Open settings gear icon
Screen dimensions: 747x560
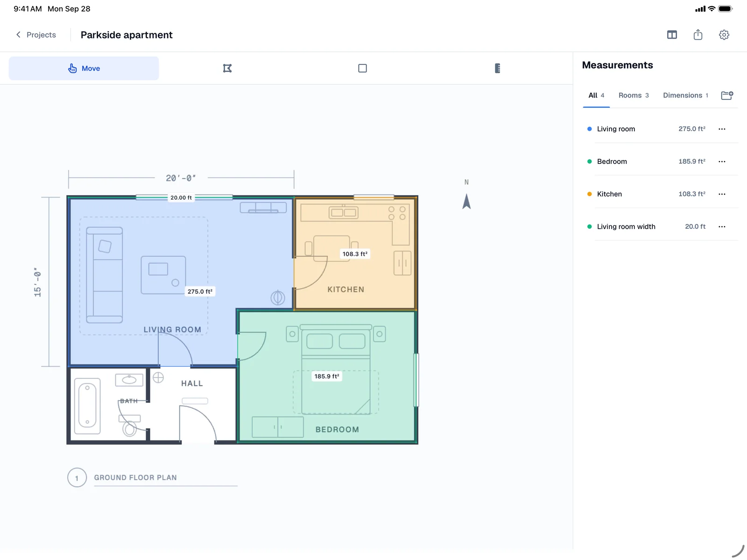(724, 35)
